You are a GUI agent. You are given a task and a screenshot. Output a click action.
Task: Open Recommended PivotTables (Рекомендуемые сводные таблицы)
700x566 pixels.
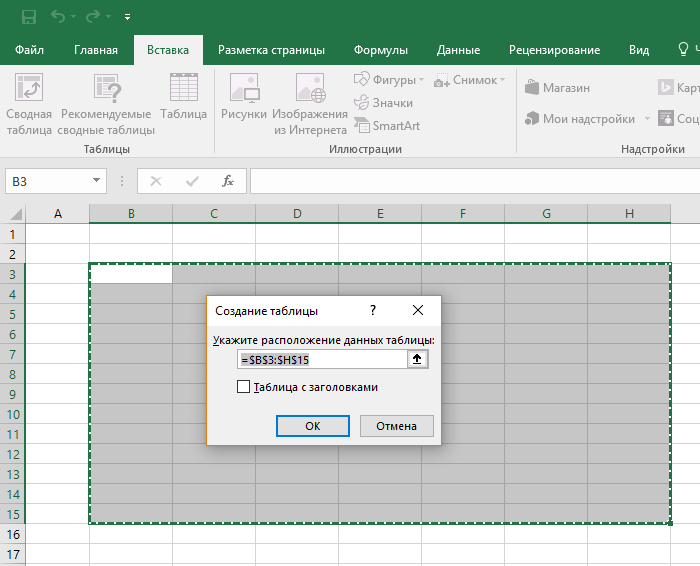click(106, 105)
